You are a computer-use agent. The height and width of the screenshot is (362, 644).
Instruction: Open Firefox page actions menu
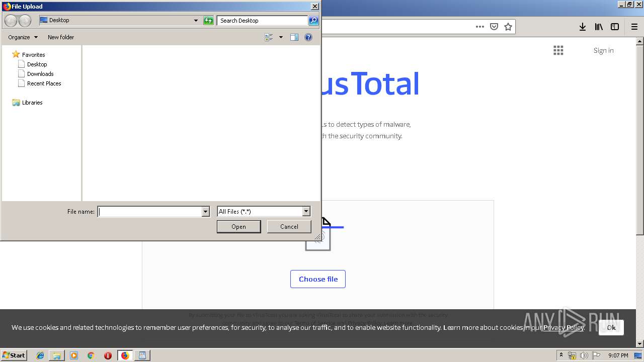point(480,27)
